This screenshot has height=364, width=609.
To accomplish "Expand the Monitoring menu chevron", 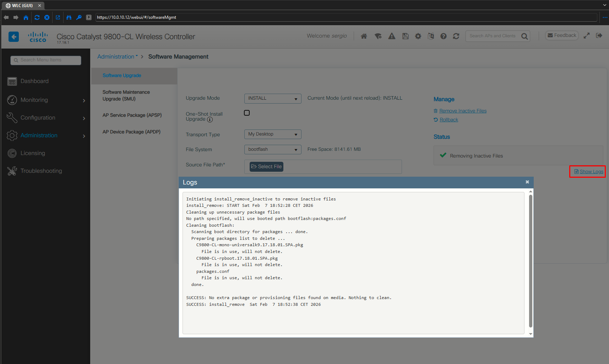I will coord(84,100).
